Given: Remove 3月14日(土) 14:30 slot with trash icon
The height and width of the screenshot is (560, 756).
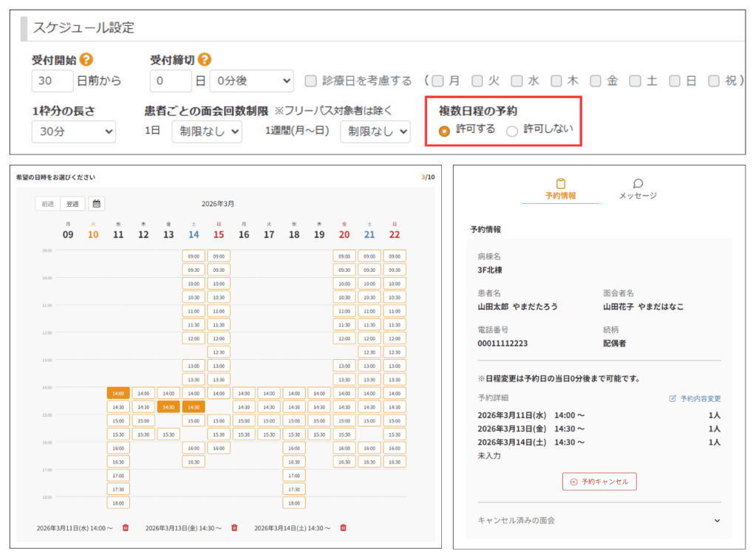Looking at the screenshot, I should coord(343,527).
